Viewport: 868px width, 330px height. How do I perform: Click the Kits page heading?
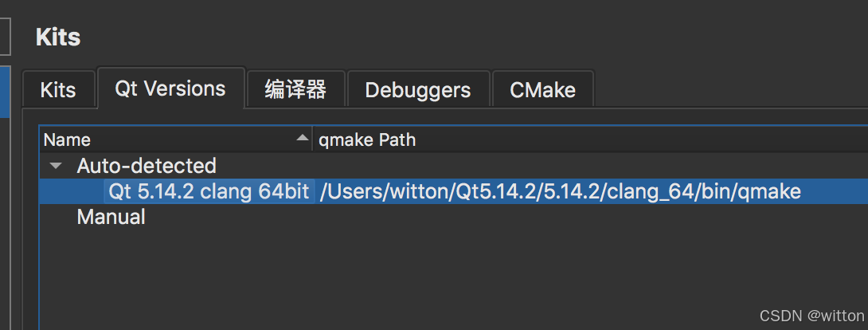point(58,37)
